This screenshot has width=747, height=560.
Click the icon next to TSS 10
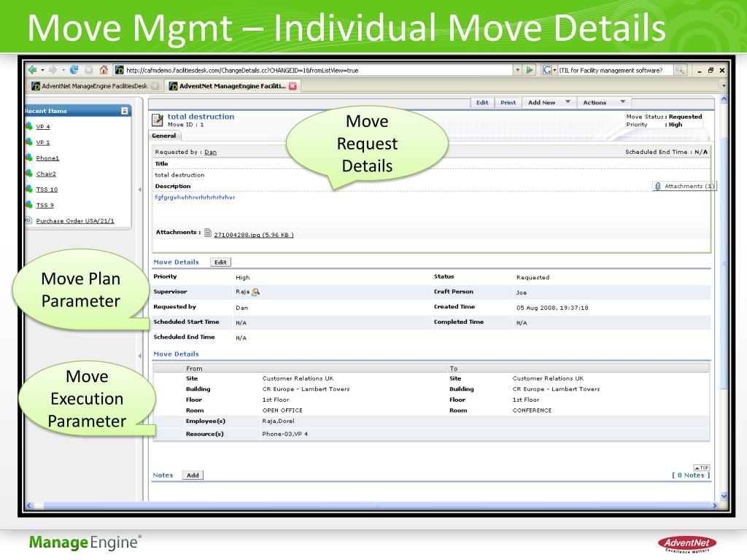pos(29,189)
